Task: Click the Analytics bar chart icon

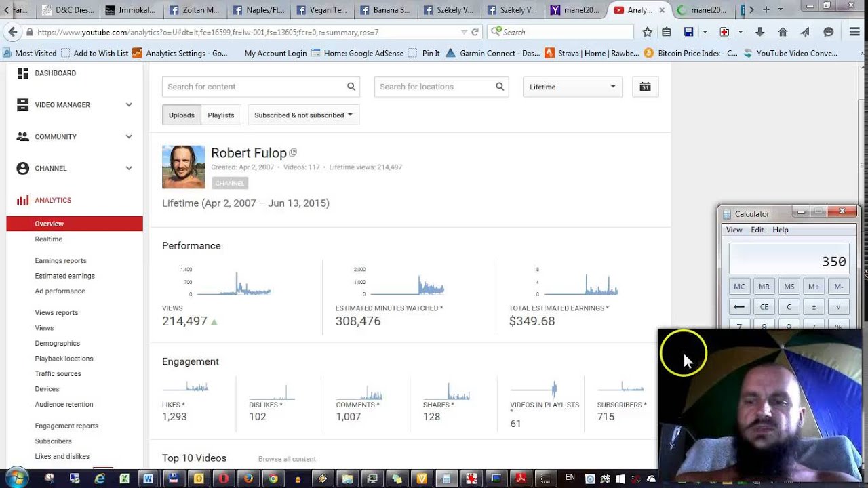Action: pos(22,200)
